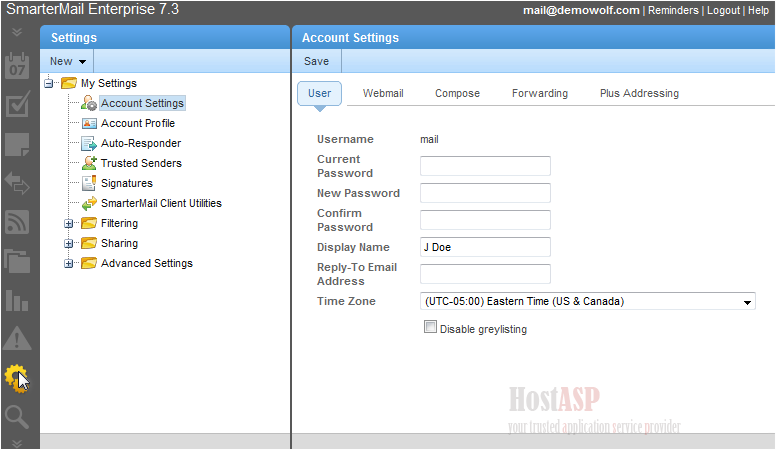The height and width of the screenshot is (450, 776).
Task: Expand the Advanced Settings tree node
Action: click(69, 264)
